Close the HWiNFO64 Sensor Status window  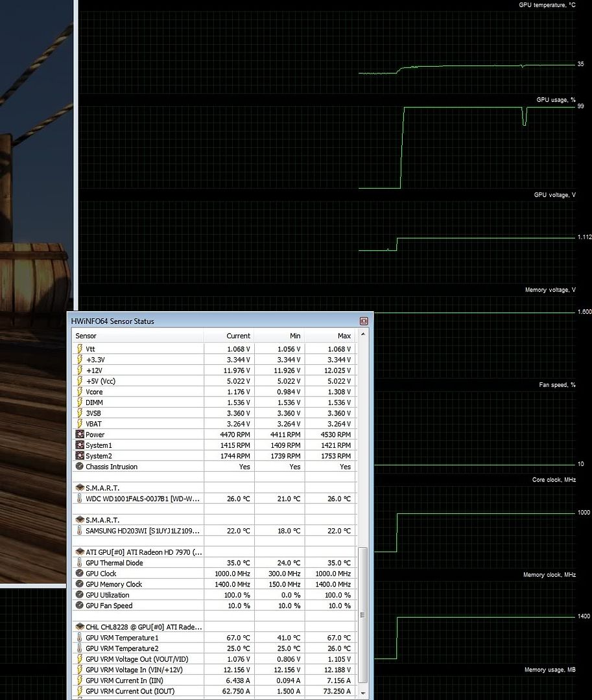[x=364, y=321]
